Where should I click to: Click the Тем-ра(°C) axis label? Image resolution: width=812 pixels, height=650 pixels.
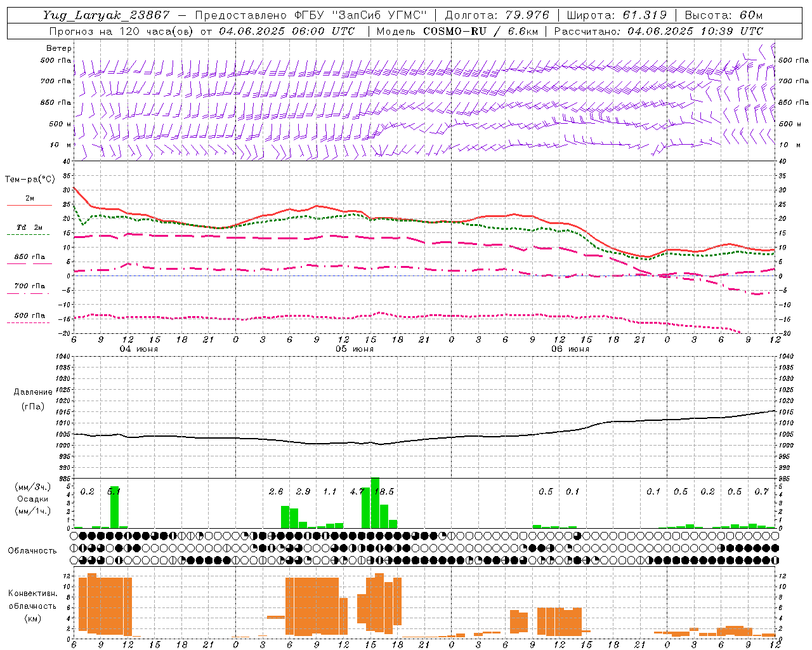[x=30, y=180]
